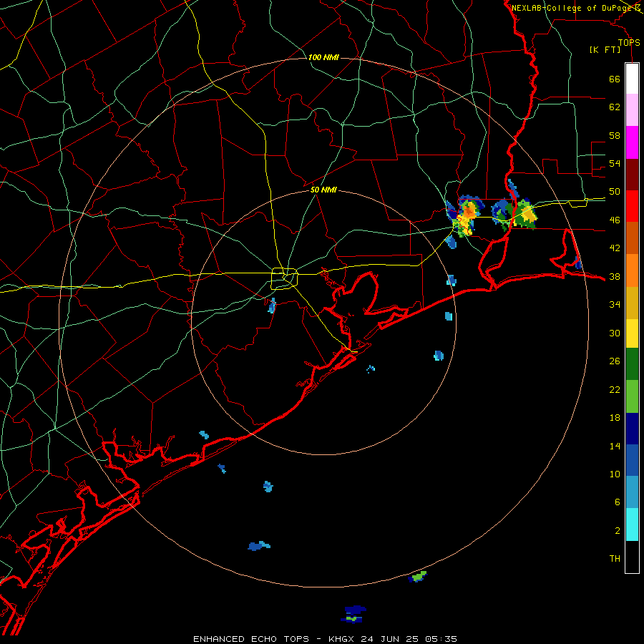The height and width of the screenshot is (644, 644).
Task: Select the magenta swatch in the legend
Action: pyautogui.click(x=632, y=142)
